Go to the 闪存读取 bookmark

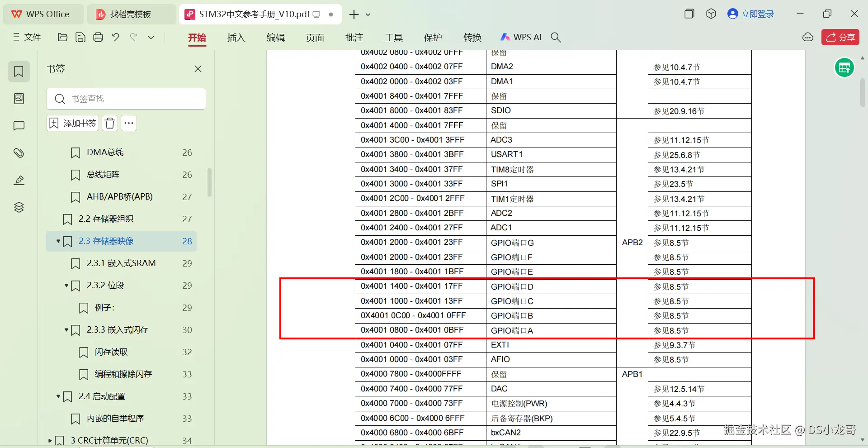(x=111, y=352)
